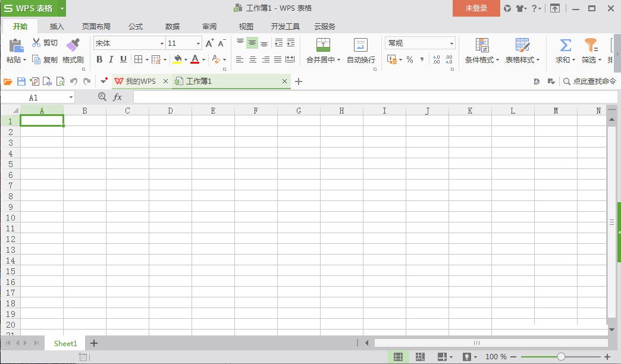Add a new sheet with plus button
This screenshot has width=621, height=364.
(93, 343)
